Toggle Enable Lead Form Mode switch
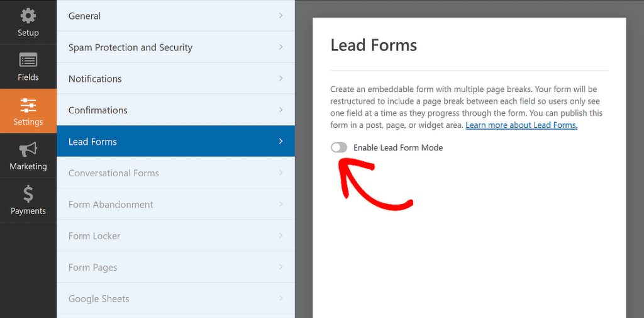This screenshot has width=644, height=318. (339, 147)
